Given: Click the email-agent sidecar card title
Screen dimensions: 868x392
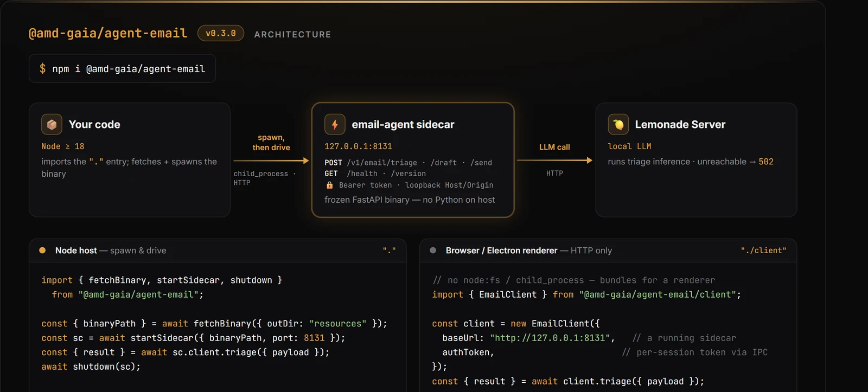Looking at the screenshot, I should point(403,125).
